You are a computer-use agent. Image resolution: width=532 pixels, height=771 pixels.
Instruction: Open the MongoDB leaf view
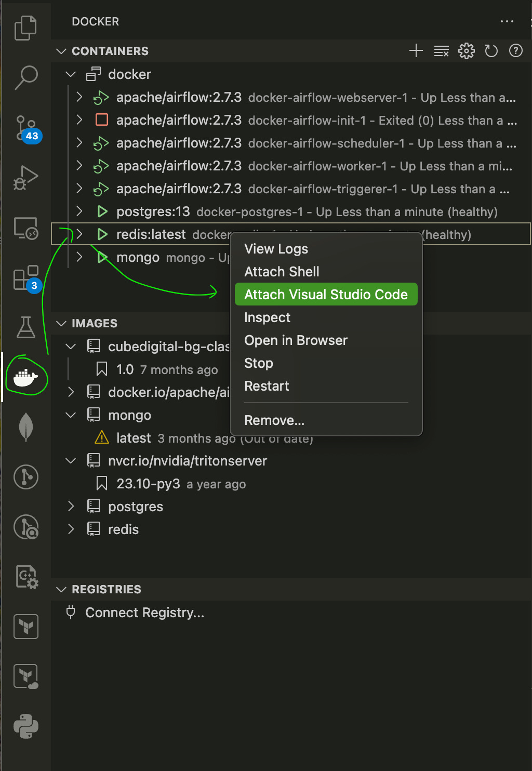[25, 427]
